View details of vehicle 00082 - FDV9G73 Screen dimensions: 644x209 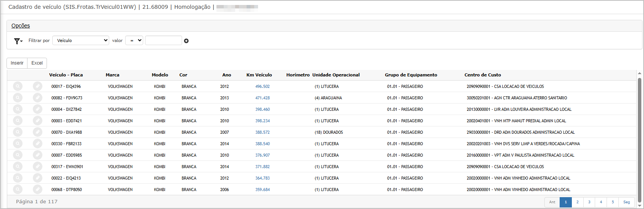tap(18, 98)
